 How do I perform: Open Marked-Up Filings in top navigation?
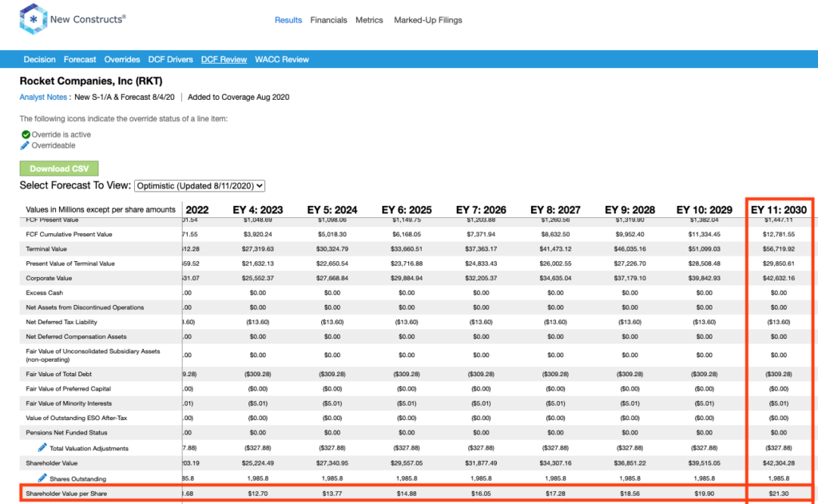(x=427, y=20)
